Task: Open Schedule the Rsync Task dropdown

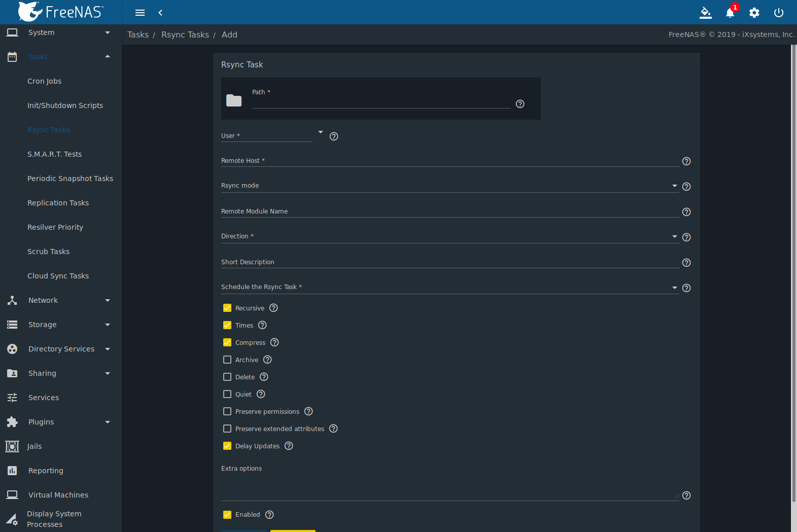Action: [449, 287]
